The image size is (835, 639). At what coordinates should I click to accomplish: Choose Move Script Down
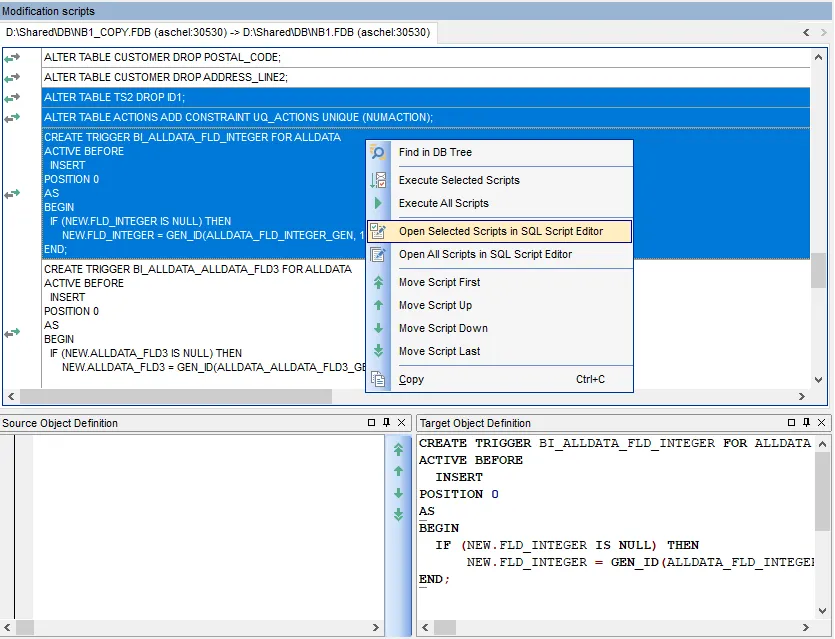pos(500,328)
